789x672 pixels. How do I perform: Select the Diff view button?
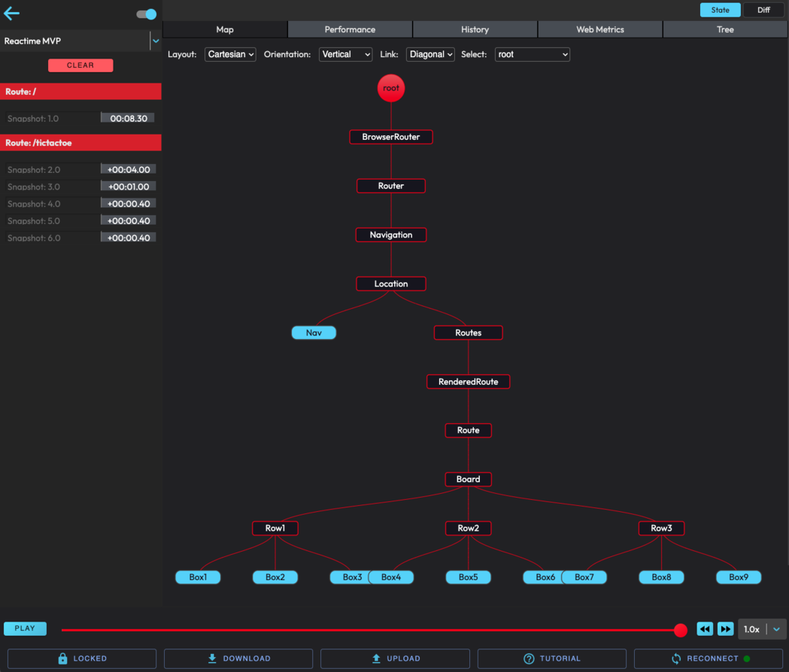click(763, 10)
